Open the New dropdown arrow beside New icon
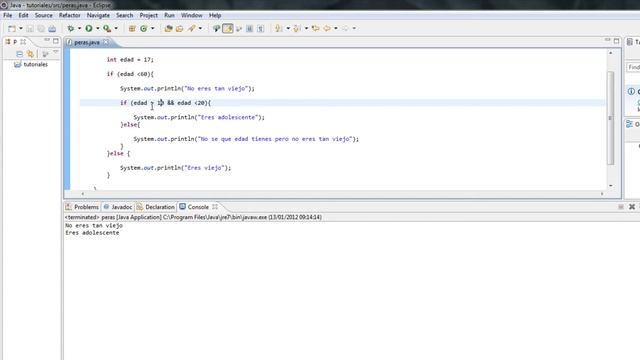Viewport: 640px width, 360px height. click(x=20, y=29)
